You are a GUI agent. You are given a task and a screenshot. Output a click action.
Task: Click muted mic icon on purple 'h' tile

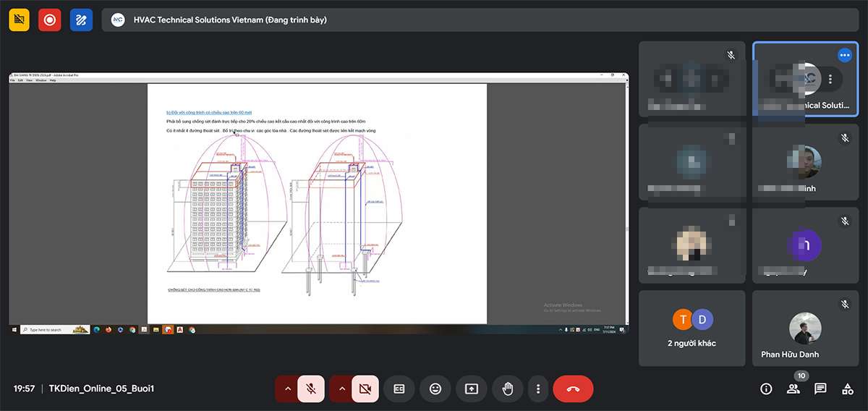(x=845, y=221)
